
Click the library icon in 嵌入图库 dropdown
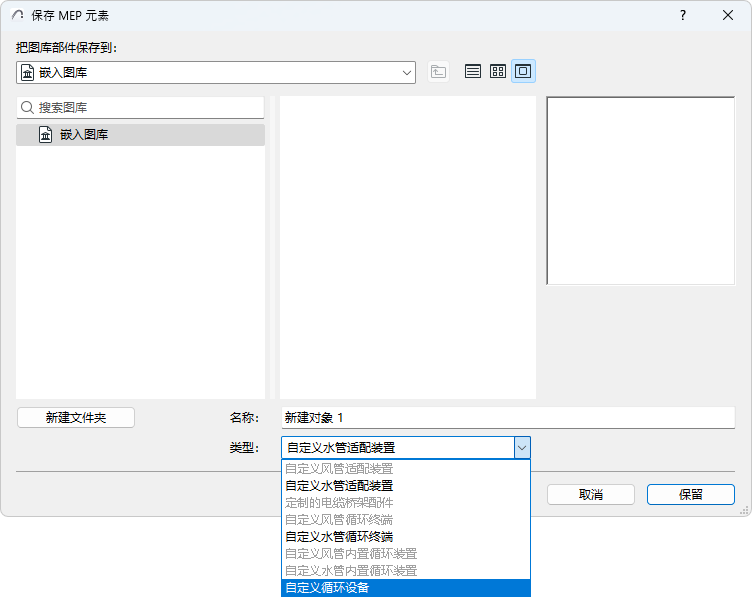pos(28,73)
